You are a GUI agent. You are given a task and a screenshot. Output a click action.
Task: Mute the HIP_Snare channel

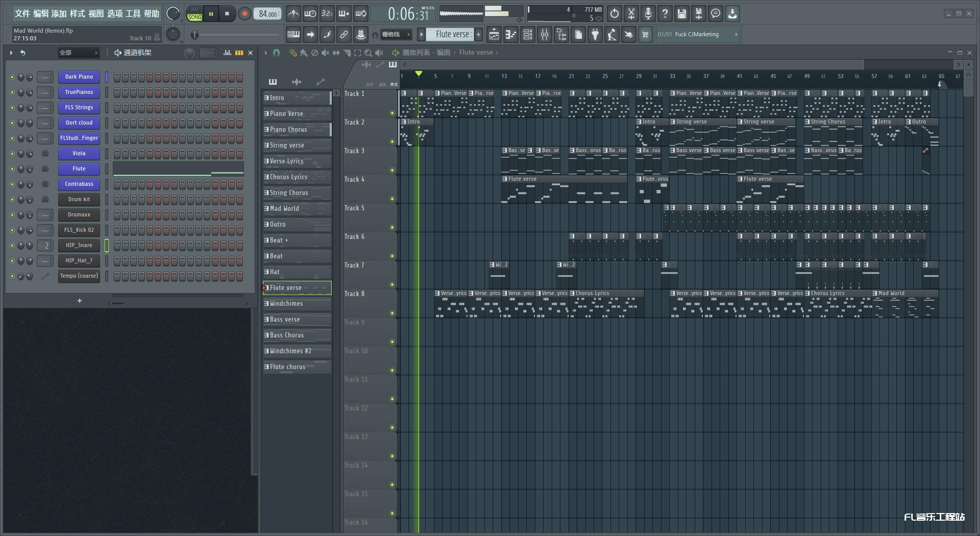click(x=12, y=246)
